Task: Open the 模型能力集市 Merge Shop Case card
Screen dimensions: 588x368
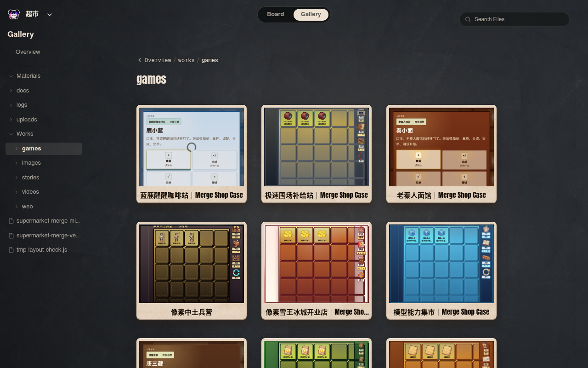Action: click(441, 270)
